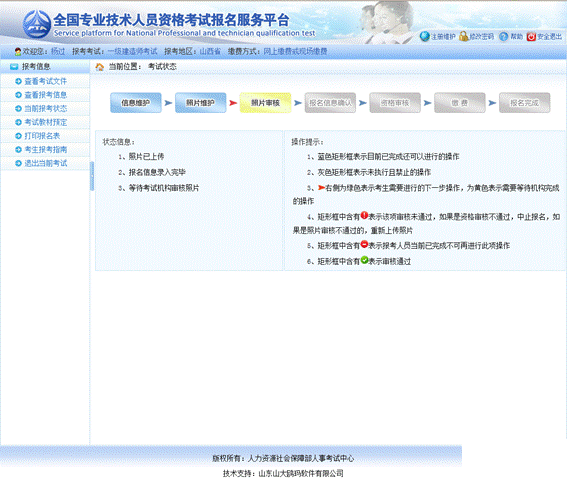Click 山西省 region text

(x=210, y=52)
